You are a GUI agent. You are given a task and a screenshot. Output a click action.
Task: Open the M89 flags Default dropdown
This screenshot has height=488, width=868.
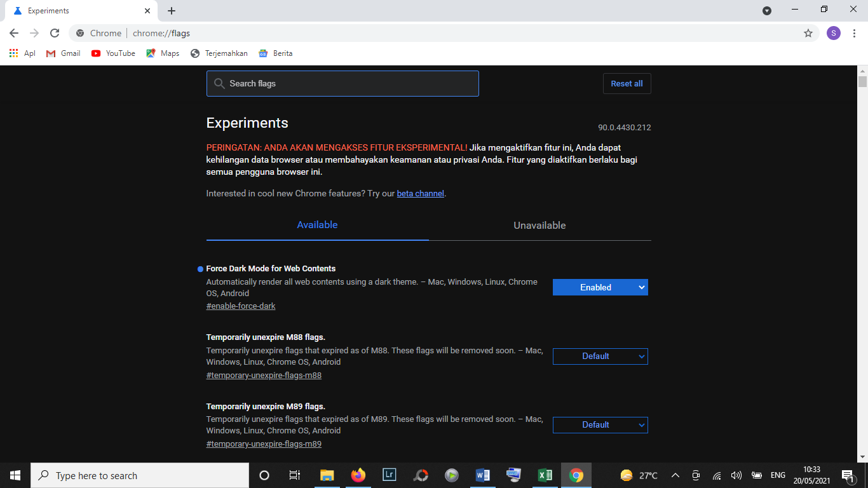tap(600, 424)
